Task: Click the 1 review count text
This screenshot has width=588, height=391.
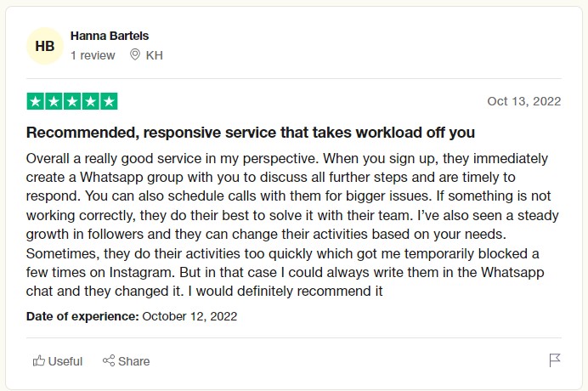Action: coord(93,55)
